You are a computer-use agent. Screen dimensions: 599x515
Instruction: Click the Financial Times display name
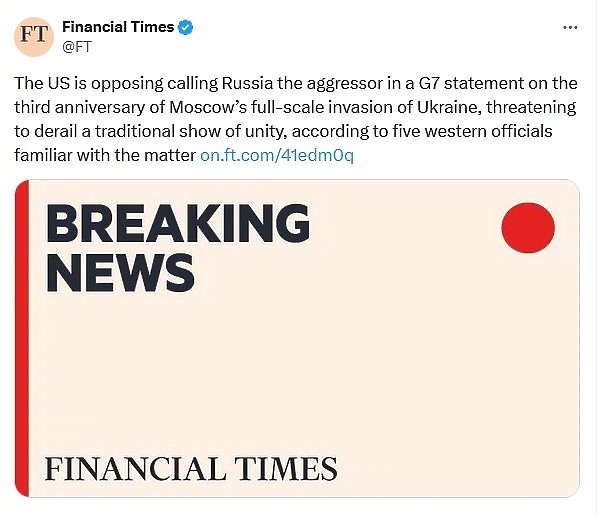point(118,27)
